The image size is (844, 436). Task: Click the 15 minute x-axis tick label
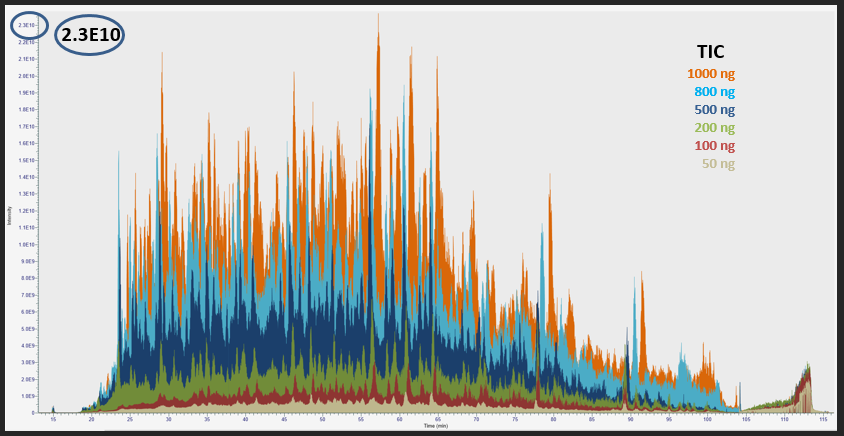click(x=53, y=418)
